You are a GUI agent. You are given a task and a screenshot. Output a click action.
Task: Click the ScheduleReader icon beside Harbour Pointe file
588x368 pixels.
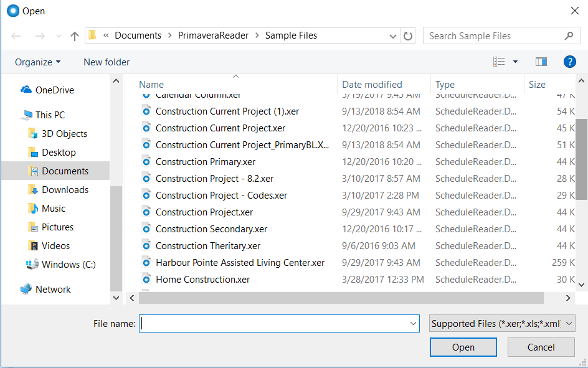147,262
